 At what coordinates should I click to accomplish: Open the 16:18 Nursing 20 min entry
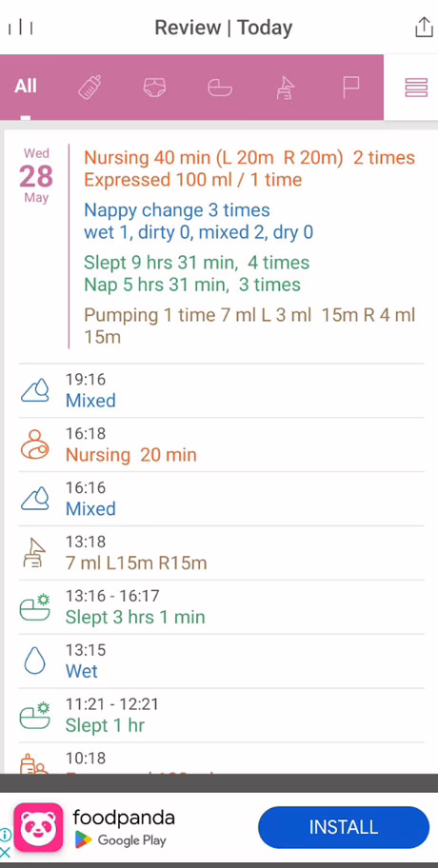pyautogui.click(x=221, y=444)
